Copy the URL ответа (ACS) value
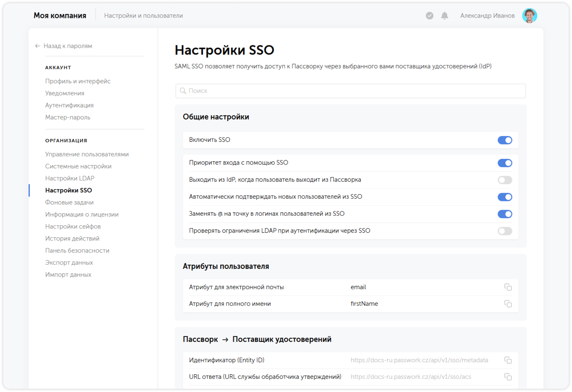The height and width of the screenshot is (392, 572). (x=508, y=377)
